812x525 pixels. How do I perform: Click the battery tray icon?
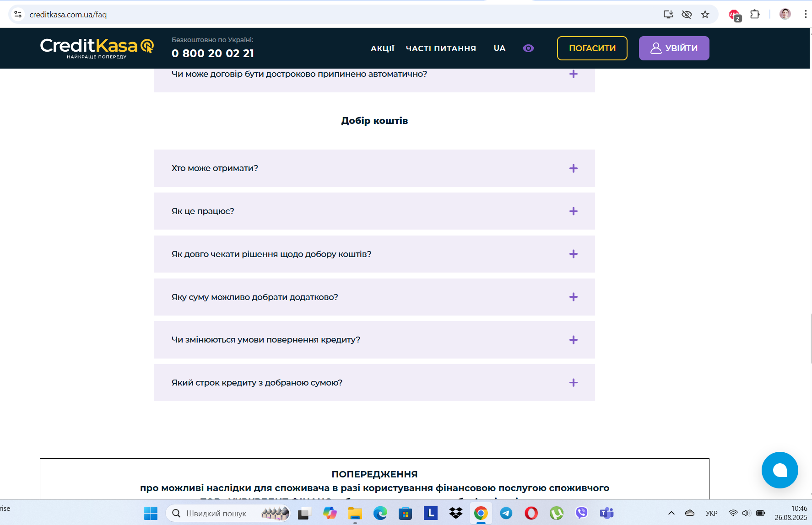click(x=761, y=513)
